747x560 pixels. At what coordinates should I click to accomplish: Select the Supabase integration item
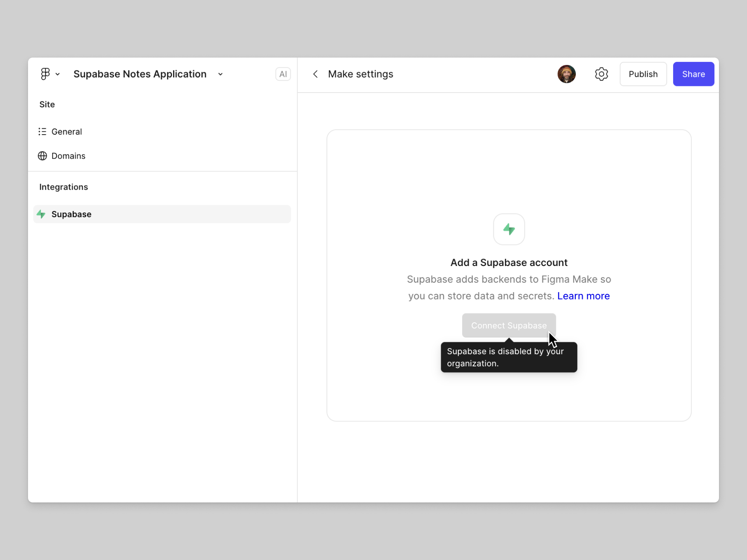[x=162, y=214]
